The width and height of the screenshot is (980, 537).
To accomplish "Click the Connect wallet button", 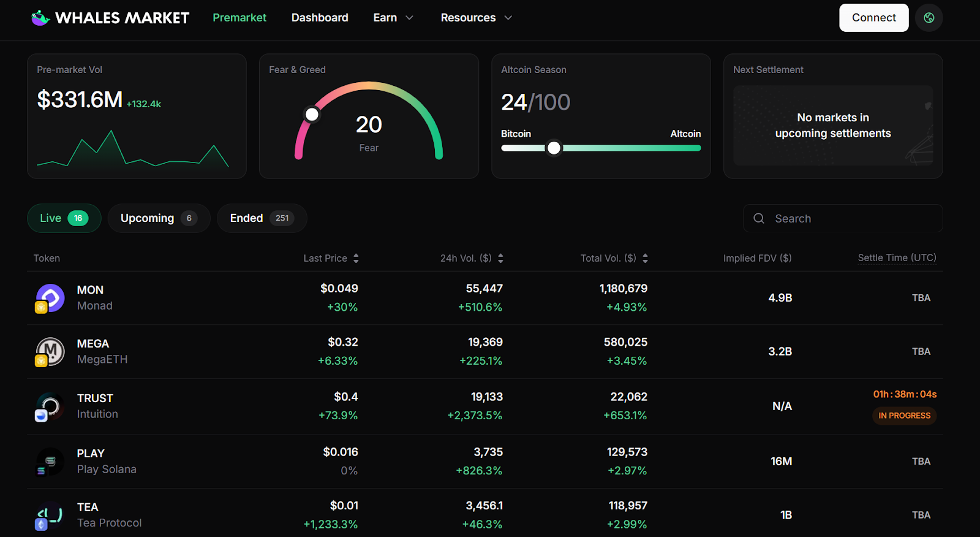I will point(873,18).
